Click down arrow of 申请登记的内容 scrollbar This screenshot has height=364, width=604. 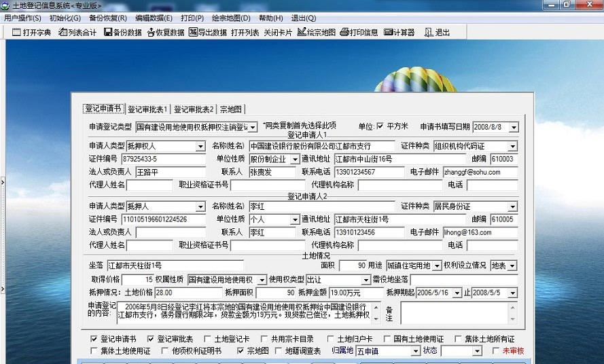(x=376, y=319)
